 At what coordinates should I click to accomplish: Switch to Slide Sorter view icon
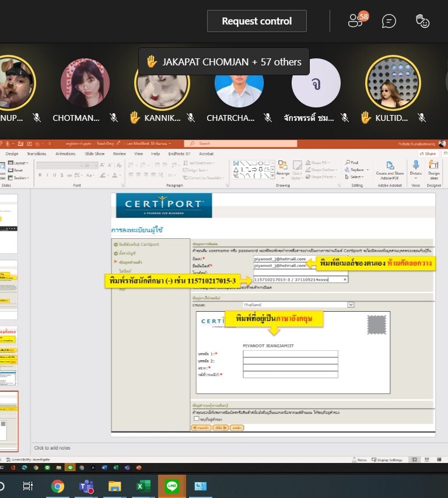pos(427,460)
